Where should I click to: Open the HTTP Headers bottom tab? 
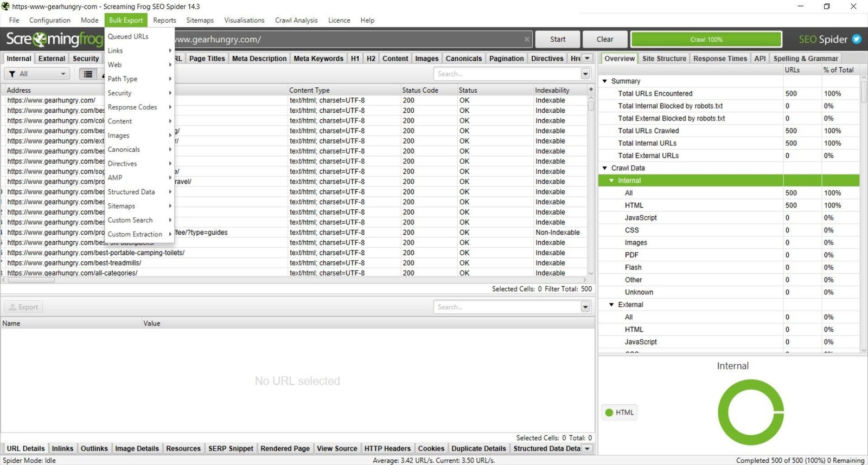click(x=387, y=448)
